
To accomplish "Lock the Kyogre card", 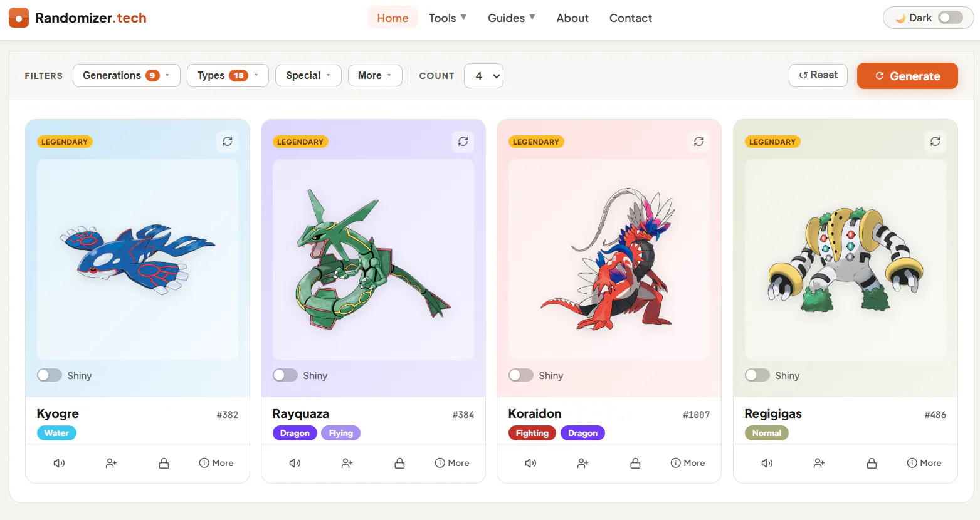I will click(x=164, y=463).
